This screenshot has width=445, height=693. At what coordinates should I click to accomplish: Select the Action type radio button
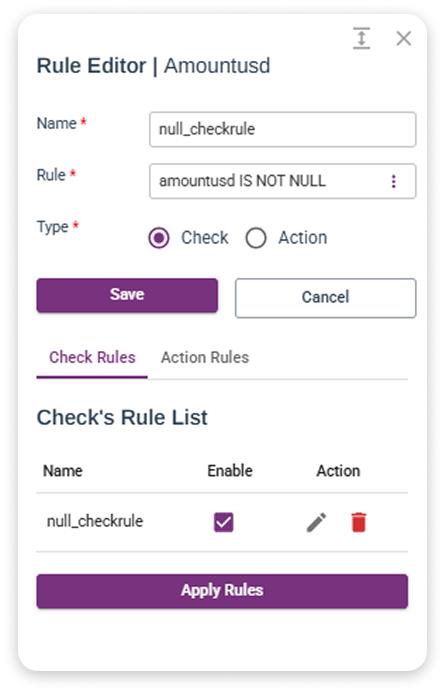pos(256,238)
